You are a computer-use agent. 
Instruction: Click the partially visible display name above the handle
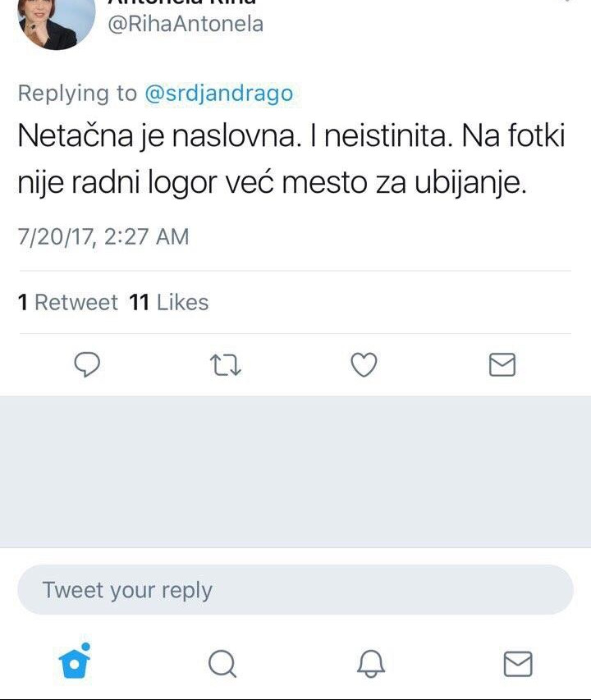[182, 2]
